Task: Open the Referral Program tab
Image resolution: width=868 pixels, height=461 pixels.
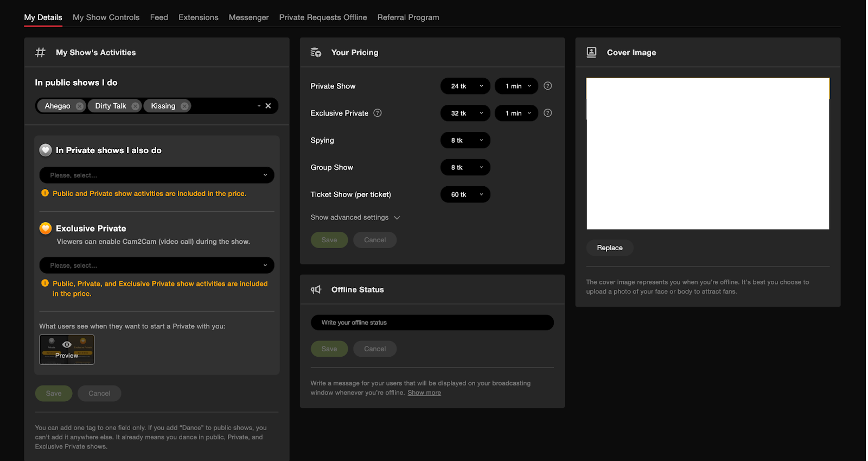Action: (408, 17)
